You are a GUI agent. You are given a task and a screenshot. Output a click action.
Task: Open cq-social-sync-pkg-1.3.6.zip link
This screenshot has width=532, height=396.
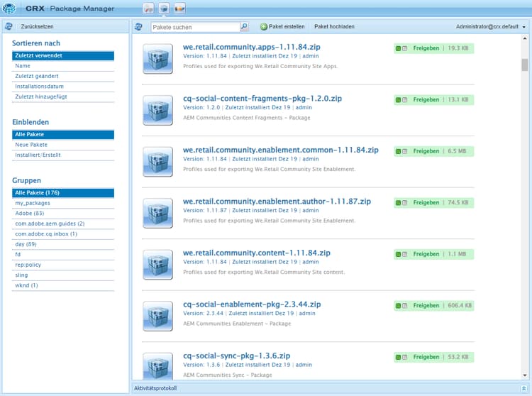point(236,356)
